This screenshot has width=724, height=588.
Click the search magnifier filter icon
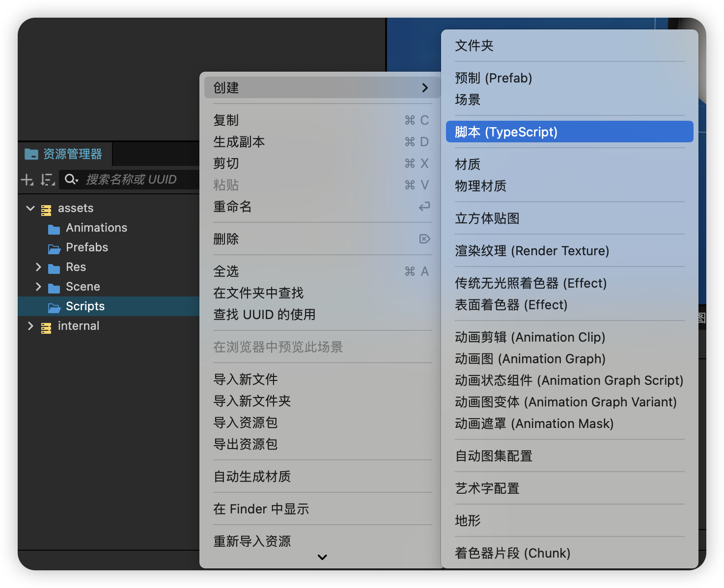click(71, 180)
